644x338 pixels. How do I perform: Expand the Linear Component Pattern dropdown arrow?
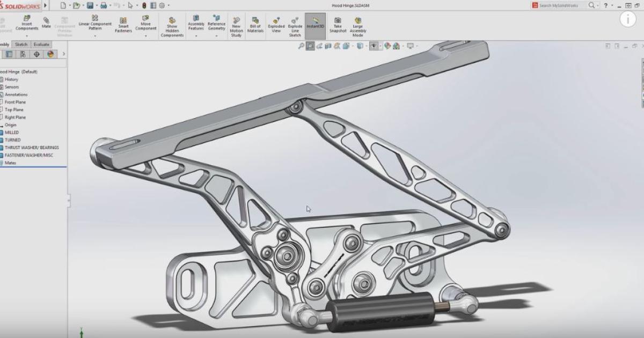point(95,36)
